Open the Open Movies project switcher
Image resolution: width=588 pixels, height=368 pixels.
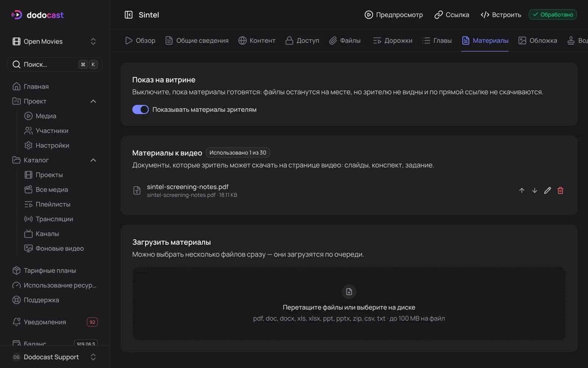click(55, 41)
